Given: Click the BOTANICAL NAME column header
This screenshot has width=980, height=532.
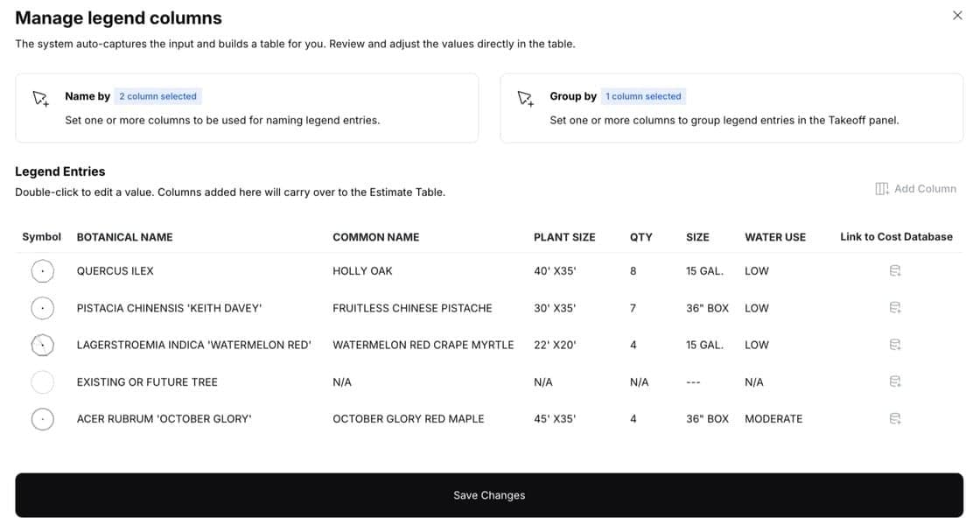Looking at the screenshot, I should [124, 236].
